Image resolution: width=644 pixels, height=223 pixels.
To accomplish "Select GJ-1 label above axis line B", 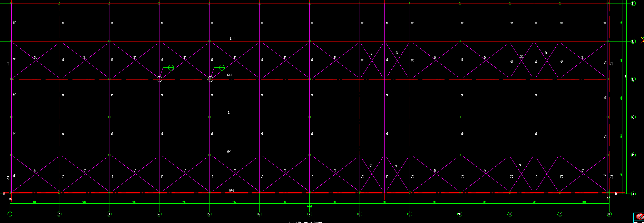I will pyautogui.click(x=229, y=151).
